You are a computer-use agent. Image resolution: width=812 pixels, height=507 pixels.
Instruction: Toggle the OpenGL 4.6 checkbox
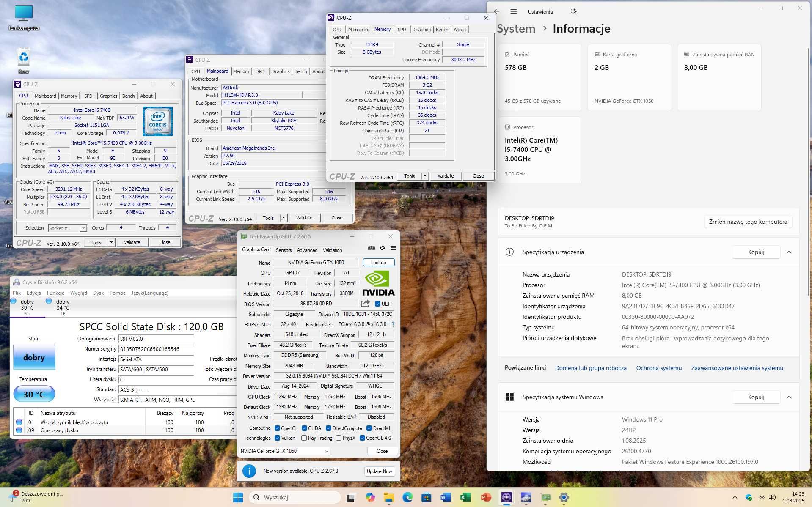coord(362,438)
